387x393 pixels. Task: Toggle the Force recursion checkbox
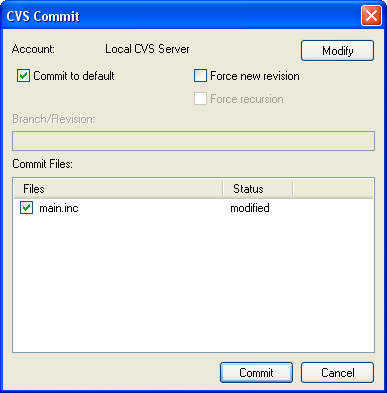coord(200,99)
